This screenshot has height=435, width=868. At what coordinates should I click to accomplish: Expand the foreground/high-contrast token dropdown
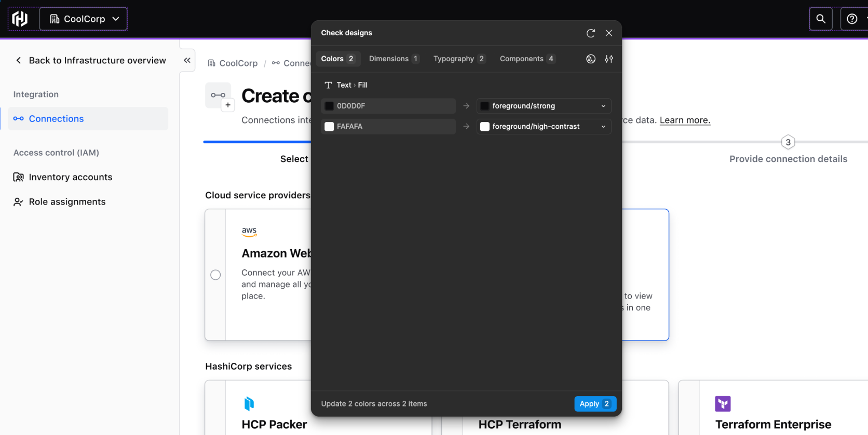click(x=544, y=127)
